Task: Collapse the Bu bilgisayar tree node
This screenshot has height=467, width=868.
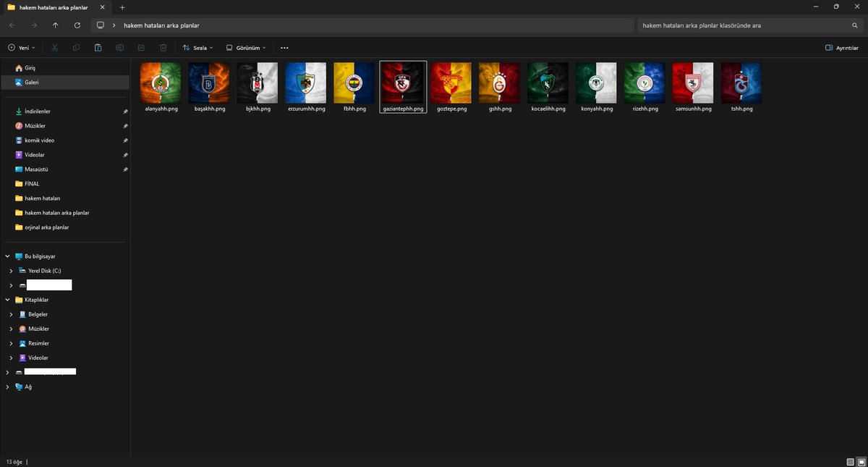Action: point(7,256)
